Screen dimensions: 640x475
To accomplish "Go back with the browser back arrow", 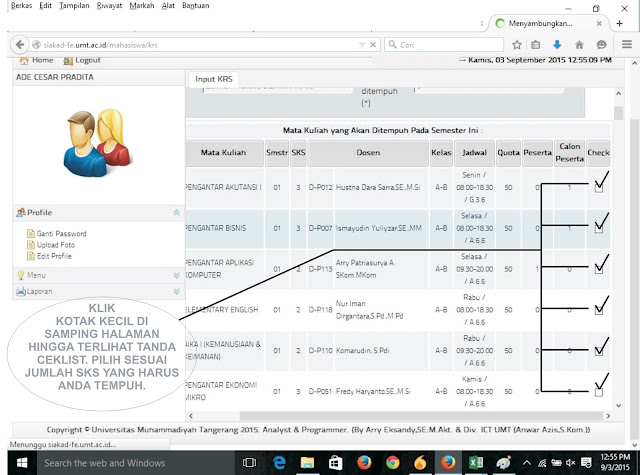I will click(x=19, y=44).
